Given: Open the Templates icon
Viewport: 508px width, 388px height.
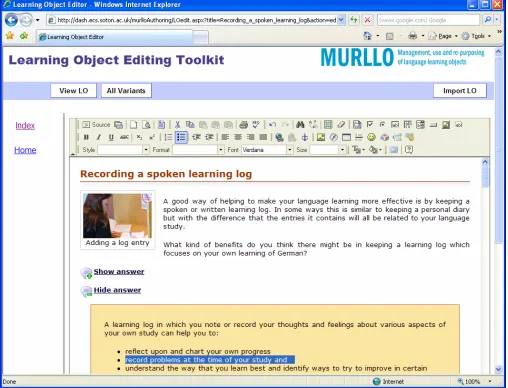Looking at the screenshot, I should pos(161,125).
